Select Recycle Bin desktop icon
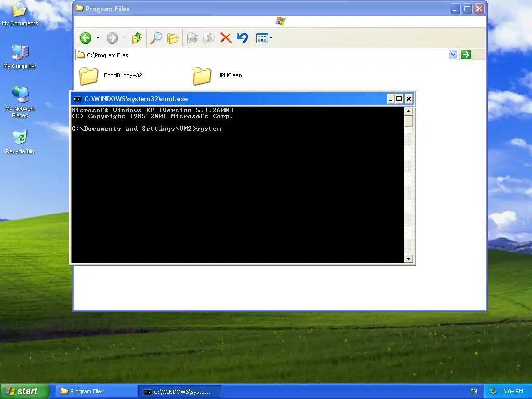The image size is (532, 399). pyautogui.click(x=20, y=142)
